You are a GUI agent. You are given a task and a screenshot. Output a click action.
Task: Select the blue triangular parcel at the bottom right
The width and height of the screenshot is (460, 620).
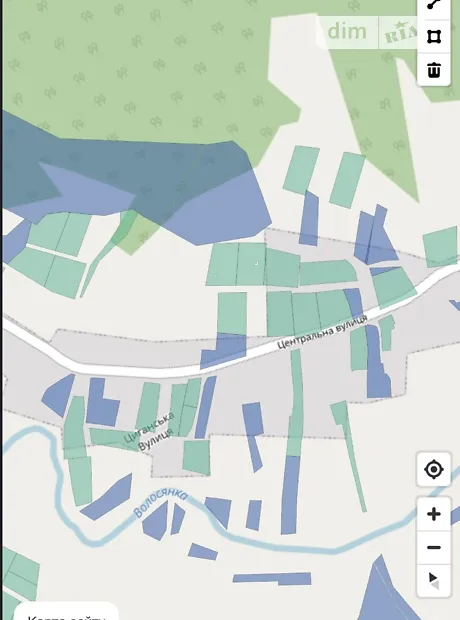click(x=383, y=591)
